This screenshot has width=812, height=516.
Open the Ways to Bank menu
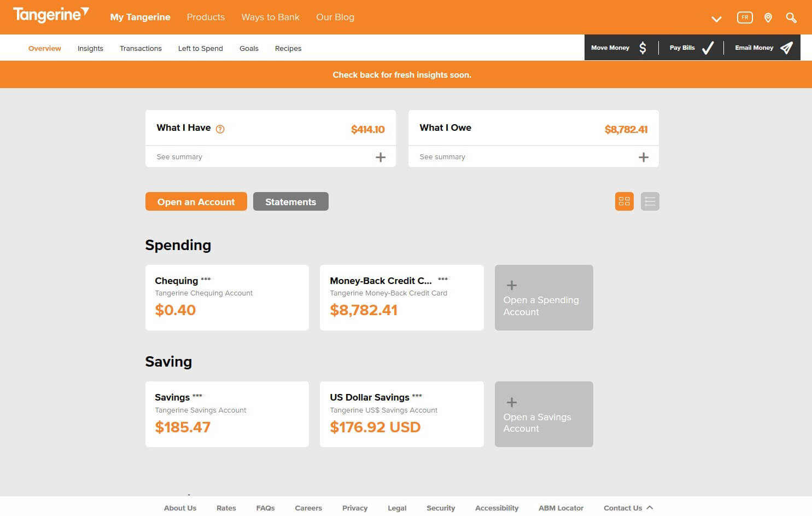point(270,17)
